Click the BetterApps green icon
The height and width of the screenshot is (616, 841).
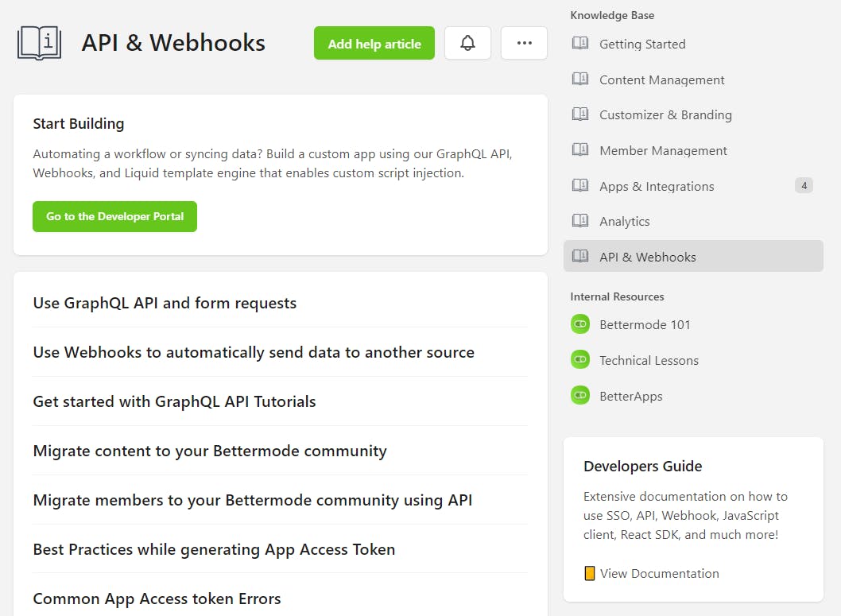pyautogui.click(x=580, y=396)
